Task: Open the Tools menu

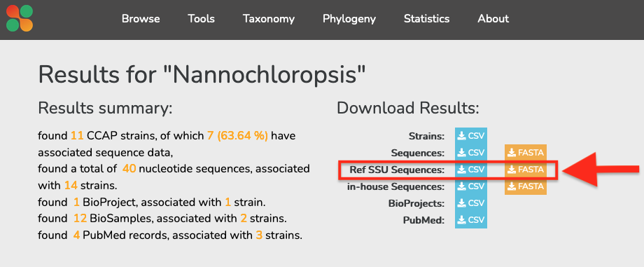Action: pyautogui.click(x=202, y=19)
